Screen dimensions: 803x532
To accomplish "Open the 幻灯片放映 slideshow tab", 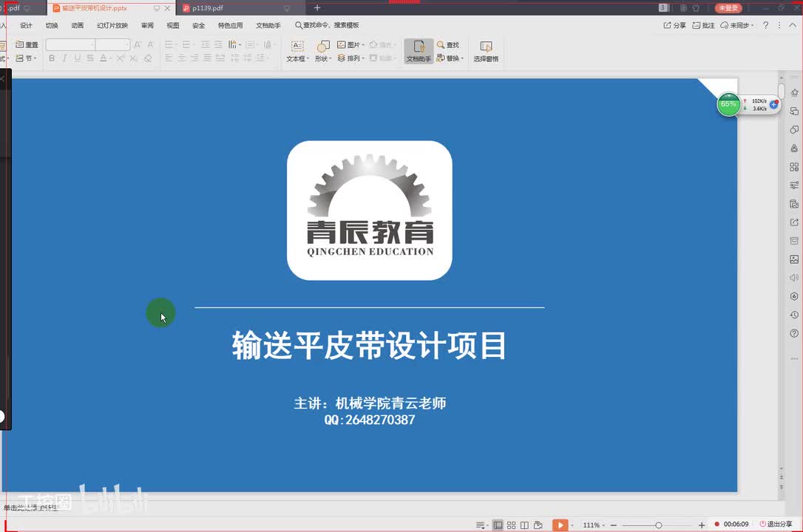I will click(112, 25).
